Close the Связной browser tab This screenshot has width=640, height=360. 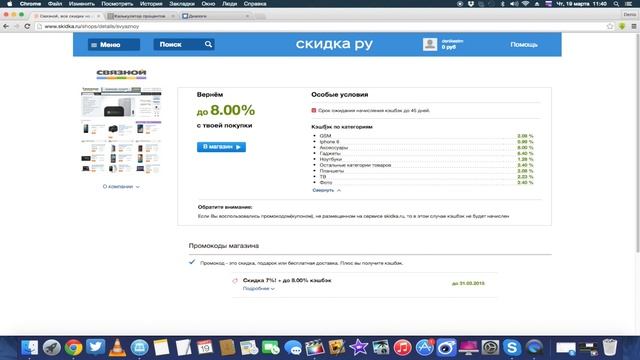pos(98,16)
